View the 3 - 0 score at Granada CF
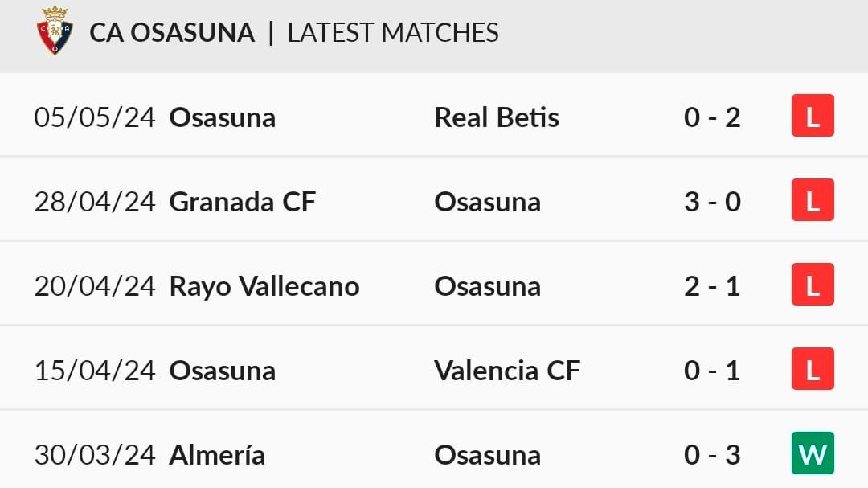Image resolution: width=868 pixels, height=488 pixels. point(712,202)
